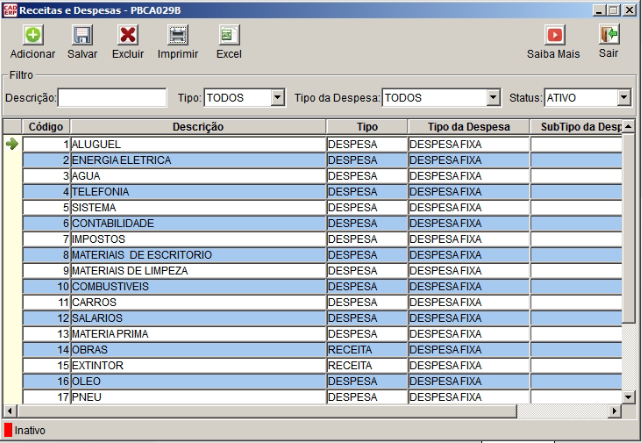Open the Tipo dropdown
Screen dimensions: 642x443
pos(278,98)
